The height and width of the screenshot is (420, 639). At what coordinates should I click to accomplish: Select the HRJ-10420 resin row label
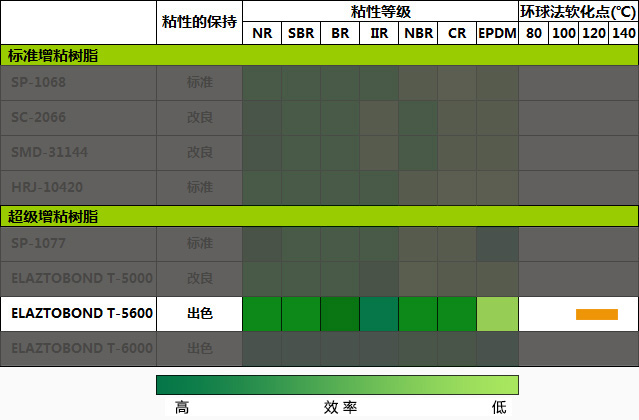coord(47,187)
